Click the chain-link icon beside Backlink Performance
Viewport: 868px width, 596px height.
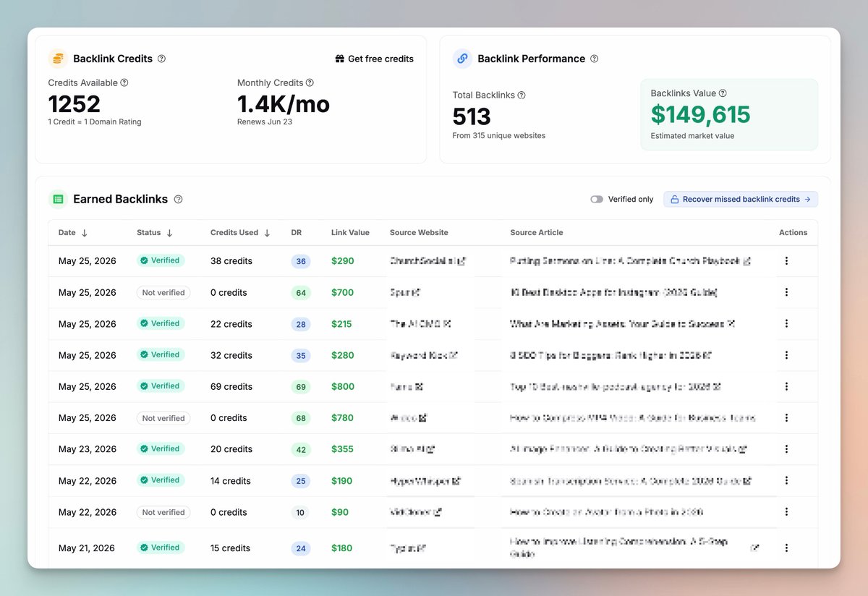pyautogui.click(x=462, y=59)
